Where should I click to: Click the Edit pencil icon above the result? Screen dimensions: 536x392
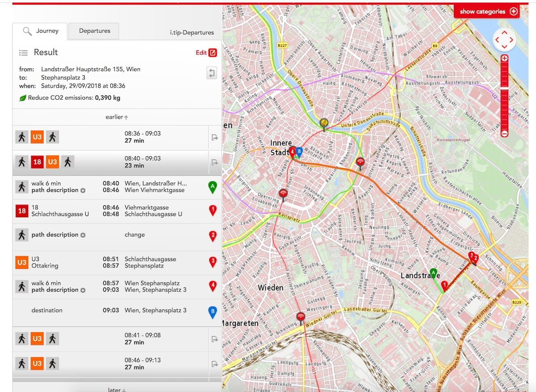coord(214,52)
